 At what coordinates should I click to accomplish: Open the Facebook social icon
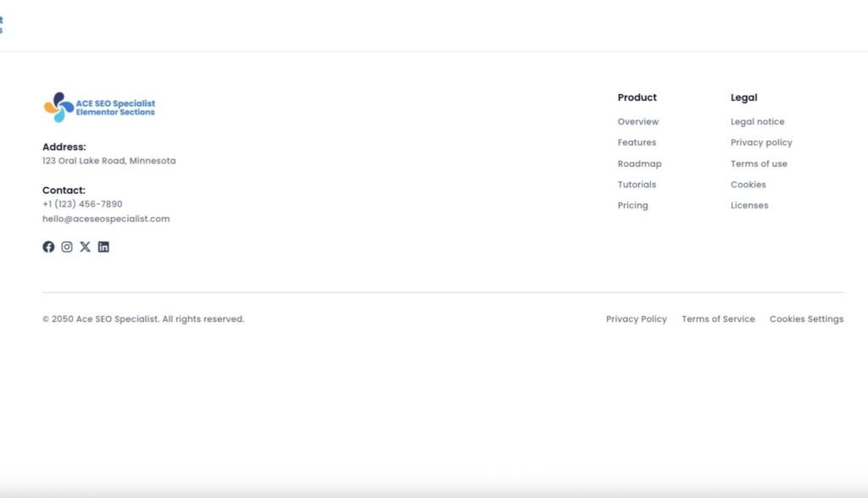click(48, 247)
